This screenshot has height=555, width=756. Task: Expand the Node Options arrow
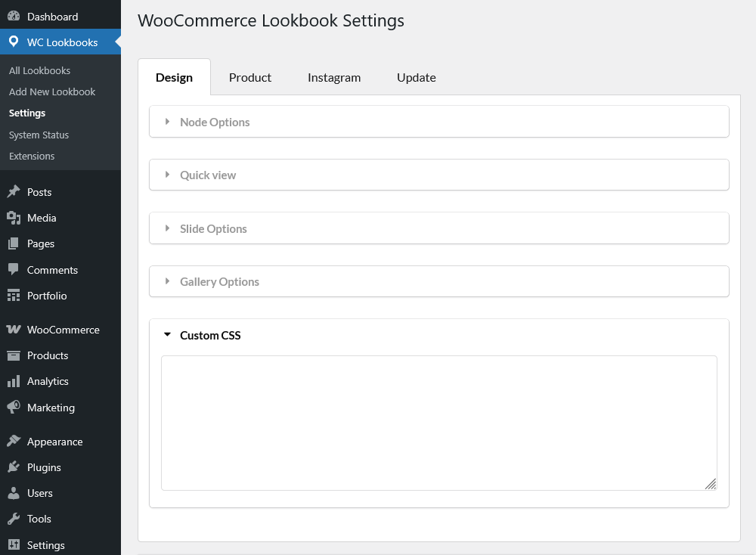point(167,122)
